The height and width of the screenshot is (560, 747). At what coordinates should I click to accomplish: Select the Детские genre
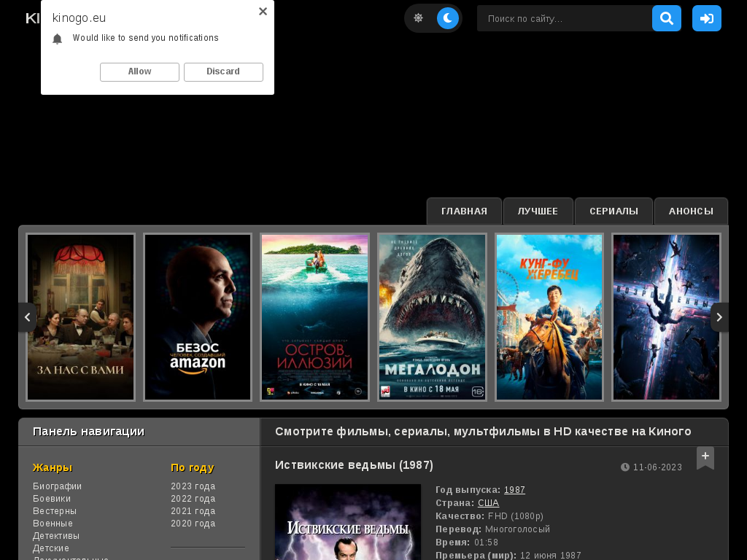pyautogui.click(x=50, y=548)
